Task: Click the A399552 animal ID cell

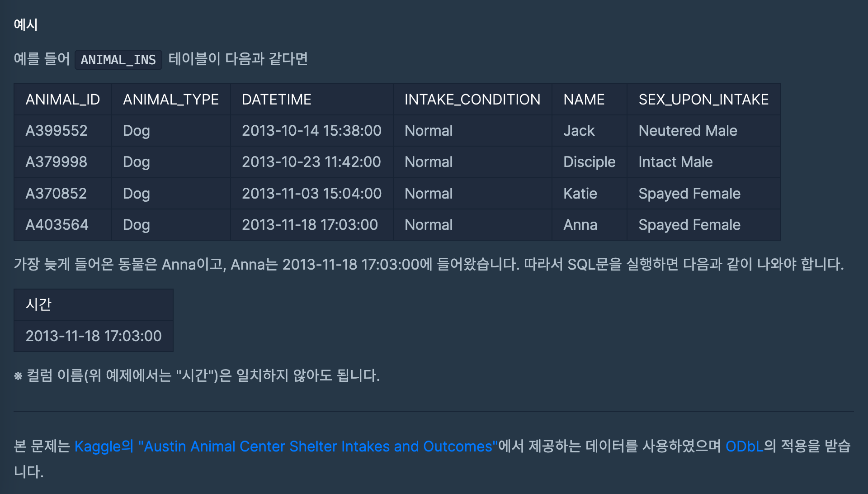Action: 57,131
